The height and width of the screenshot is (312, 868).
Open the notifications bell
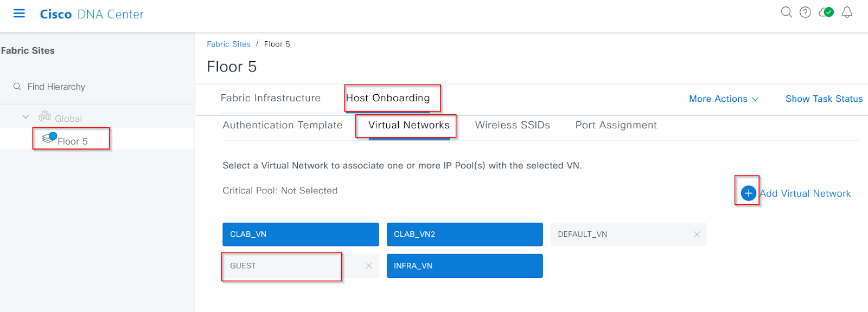847,12
